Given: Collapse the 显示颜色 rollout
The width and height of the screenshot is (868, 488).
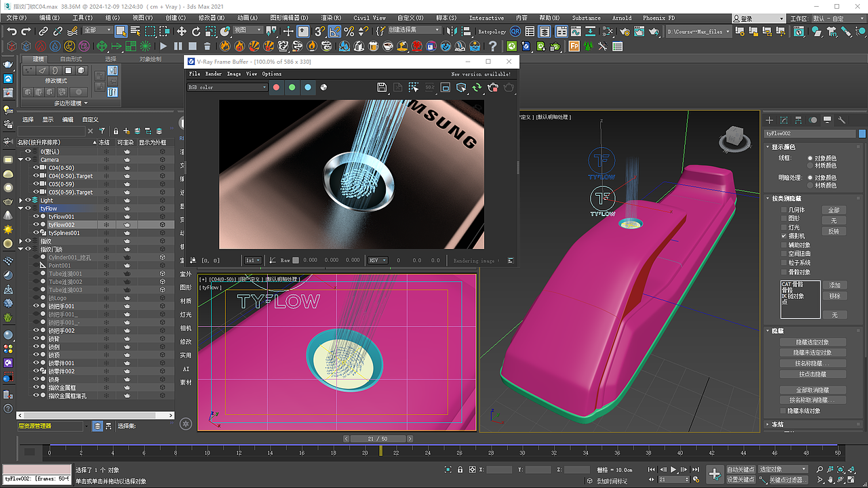Looking at the screenshot, I should [x=783, y=147].
